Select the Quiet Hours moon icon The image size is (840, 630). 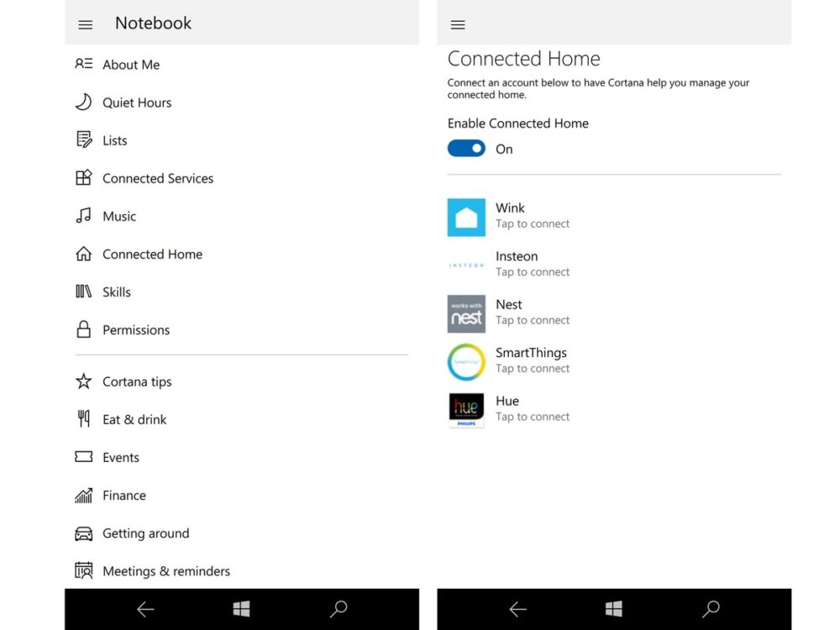[84, 102]
